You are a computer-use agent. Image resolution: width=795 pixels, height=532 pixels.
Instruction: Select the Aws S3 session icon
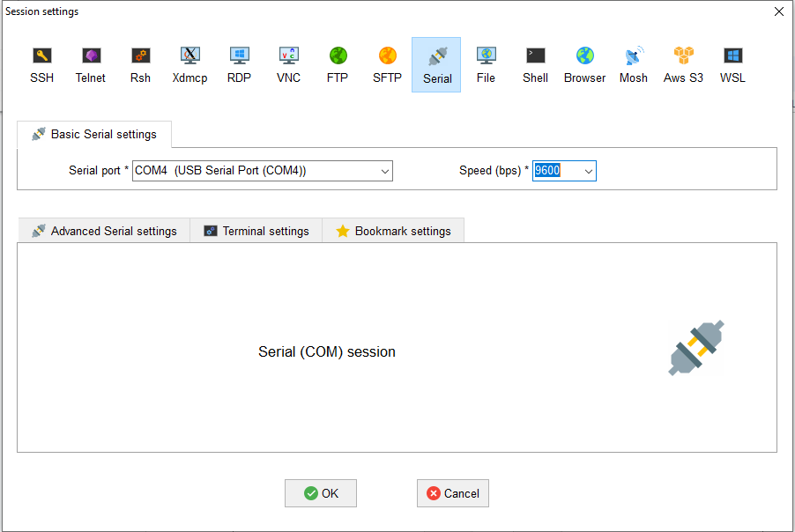pos(683,64)
